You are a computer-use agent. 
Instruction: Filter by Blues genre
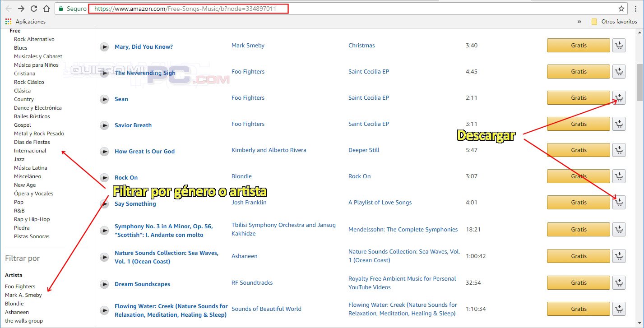[21, 48]
